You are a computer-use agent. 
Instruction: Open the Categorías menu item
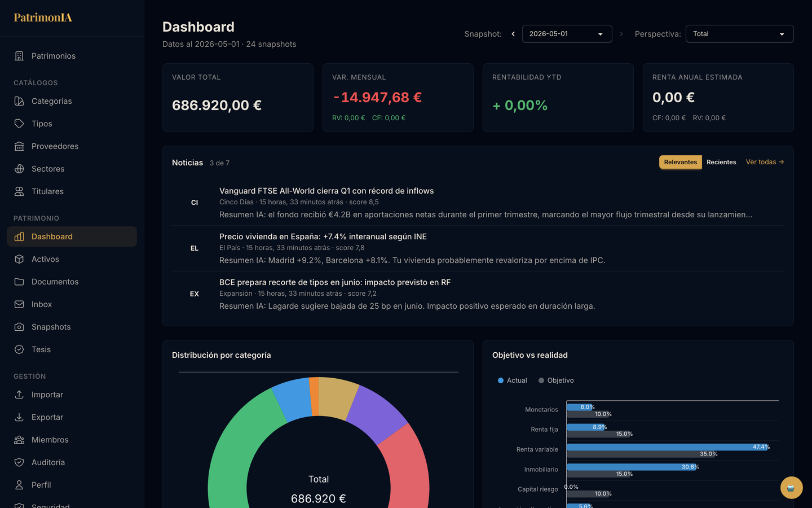tap(72, 101)
